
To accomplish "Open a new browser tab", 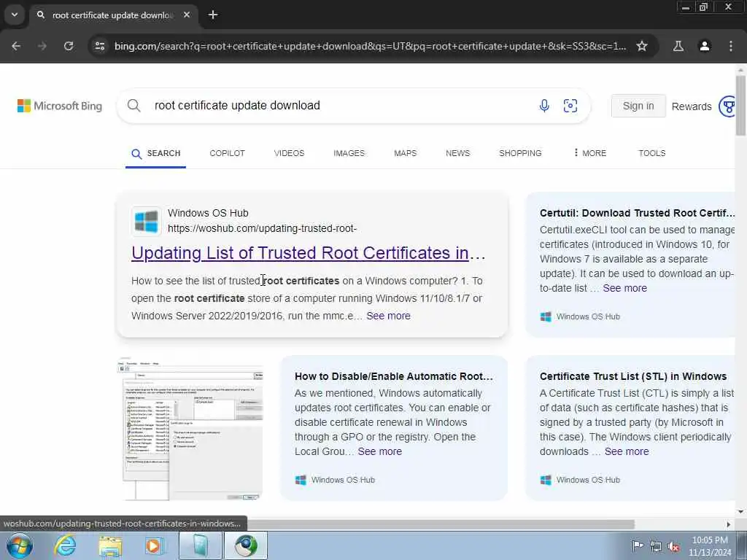I will tap(213, 15).
